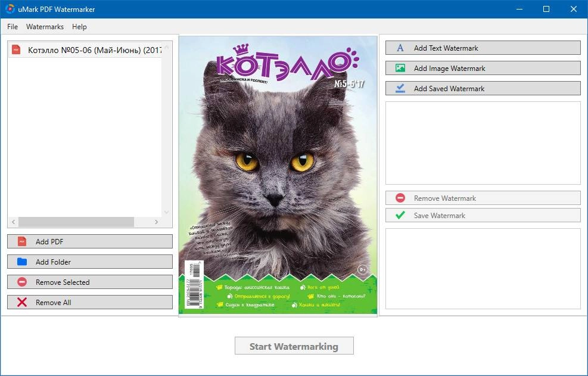
Task: Click the green picture icon for image watermark
Action: [x=400, y=68]
